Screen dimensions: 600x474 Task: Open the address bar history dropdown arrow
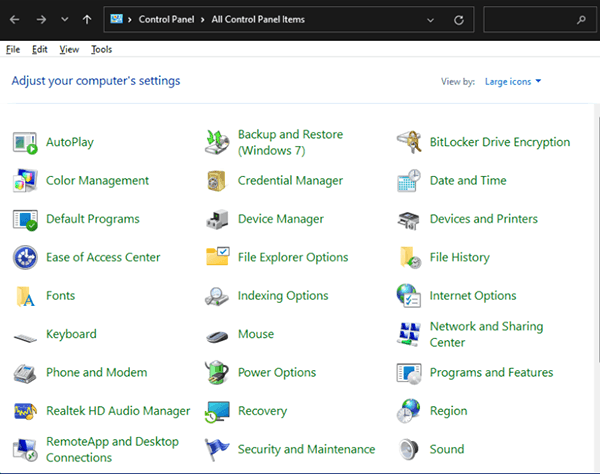(431, 19)
